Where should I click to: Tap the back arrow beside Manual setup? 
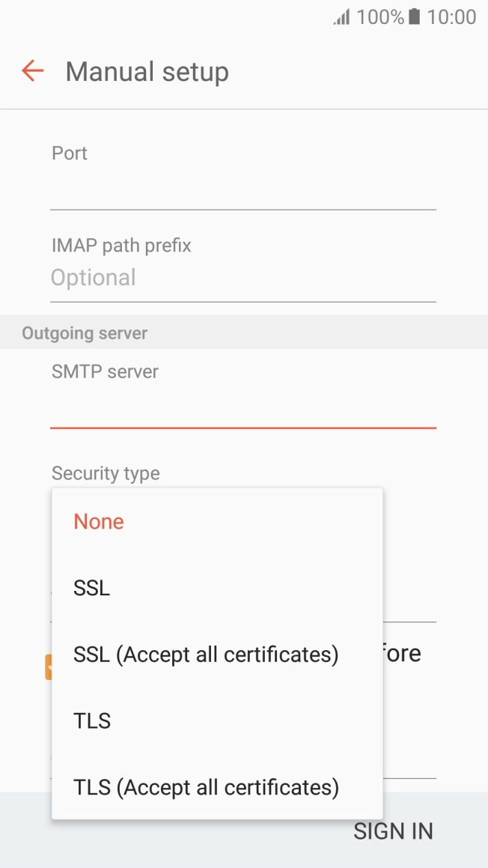[x=33, y=72]
